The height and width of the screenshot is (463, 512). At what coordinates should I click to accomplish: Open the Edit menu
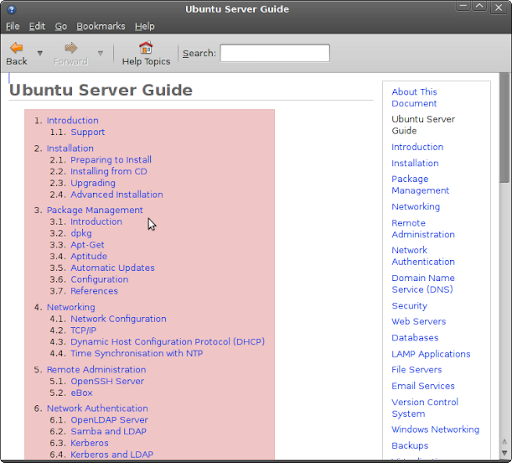tap(37, 26)
